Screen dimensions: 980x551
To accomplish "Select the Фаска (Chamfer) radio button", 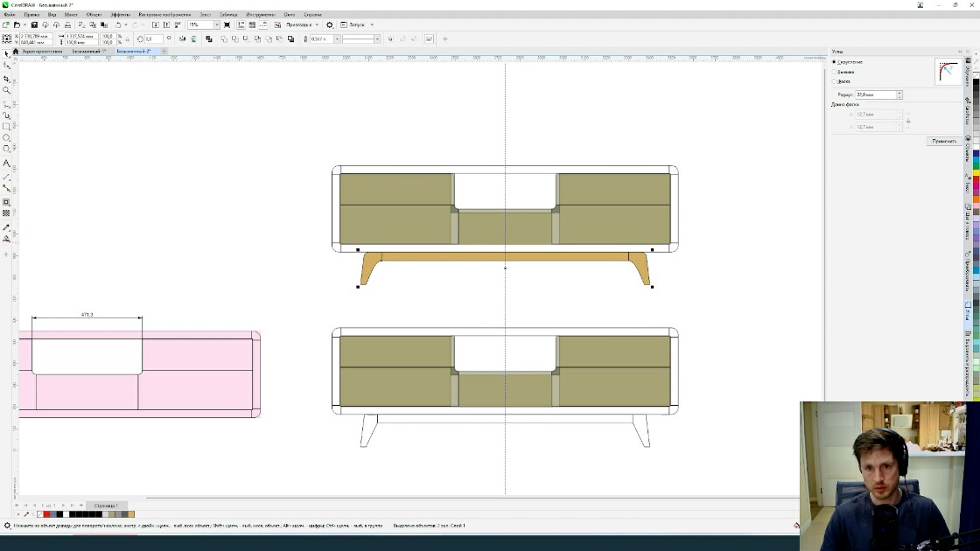I will click(834, 81).
